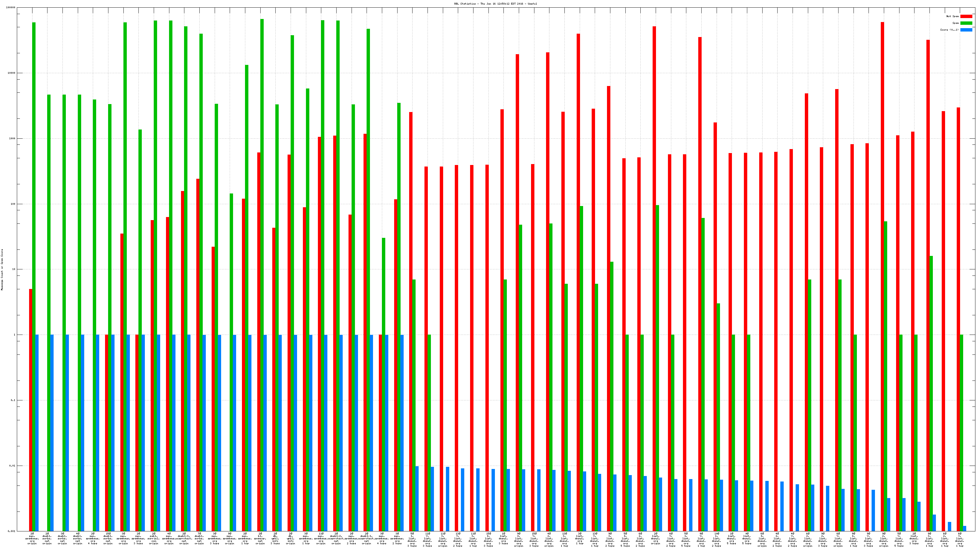
Task: Click the 'Score (0..1)' legend label text
Action: (x=949, y=30)
